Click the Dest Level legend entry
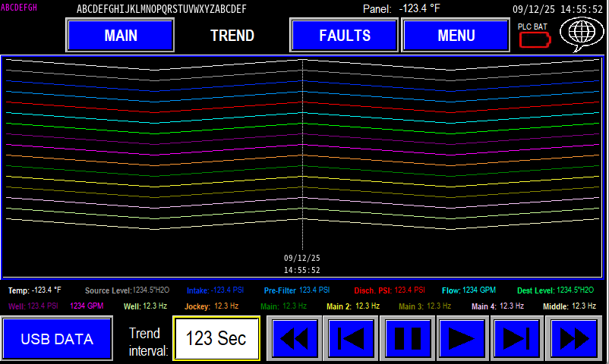Image resolution: width=609 pixels, height=364 pixels. 560,290
